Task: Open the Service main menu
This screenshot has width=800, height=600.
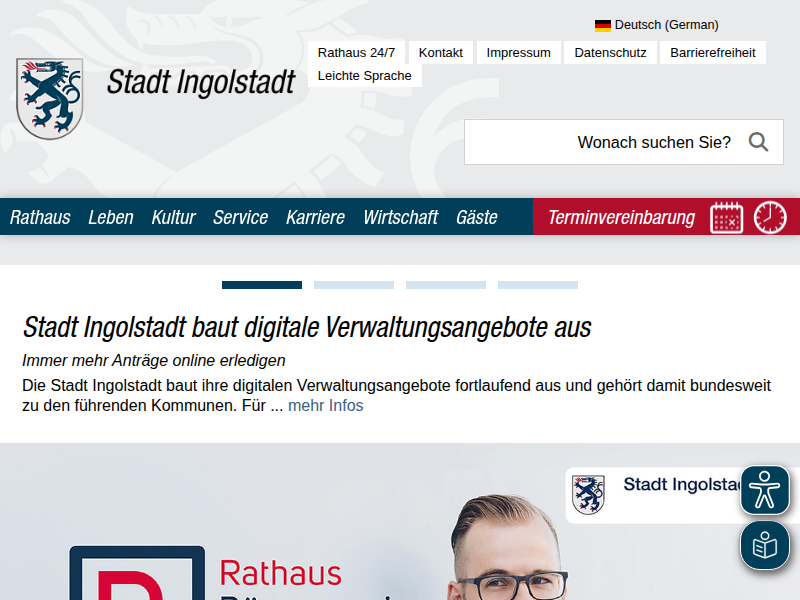Action: (x=240, y=217)
